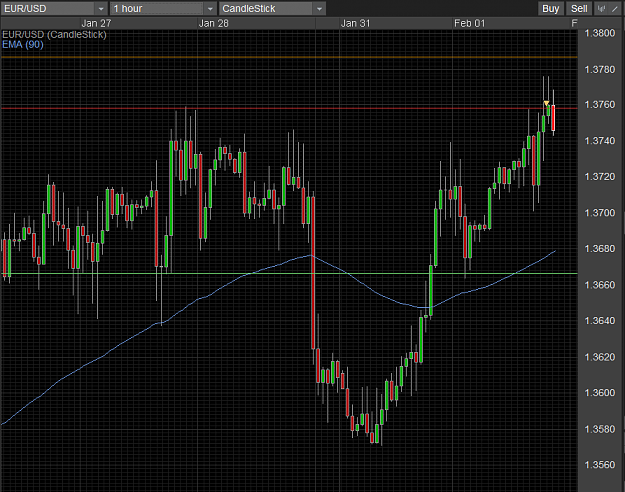Select the EUR/USD (CandleStick) series label
The height and width of the screenshot is (492, 625).
pyautogui.click(x=55, y=35)
